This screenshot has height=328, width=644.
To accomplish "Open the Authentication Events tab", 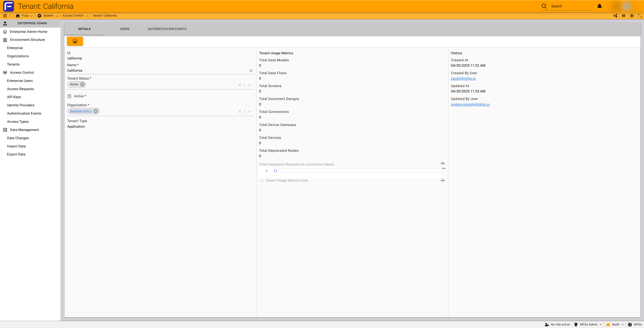I will (x=167, y=29).
